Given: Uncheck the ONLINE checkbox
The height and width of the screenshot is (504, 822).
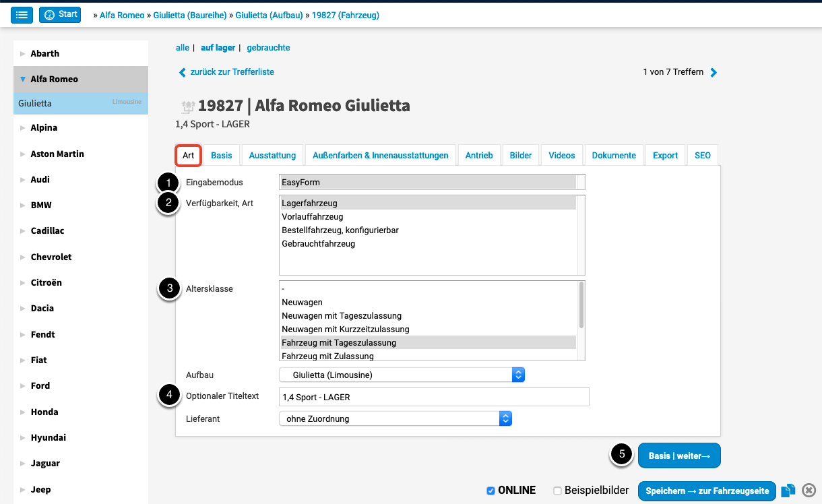Looking at the screenshot, I should tap(491, 491).
